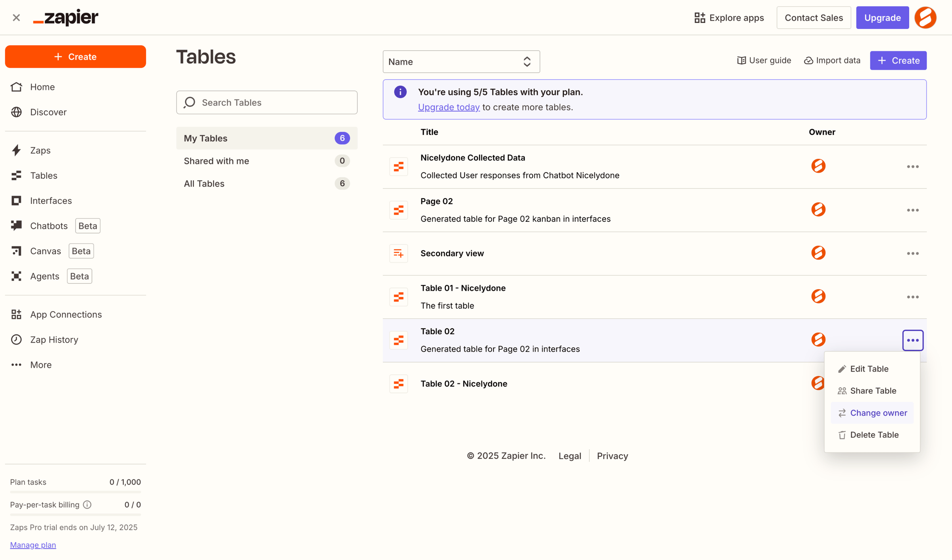952x560 pixels.
Task: Open the Name sort dropdown
Action: pyautogui.click(x=461, y=61)
